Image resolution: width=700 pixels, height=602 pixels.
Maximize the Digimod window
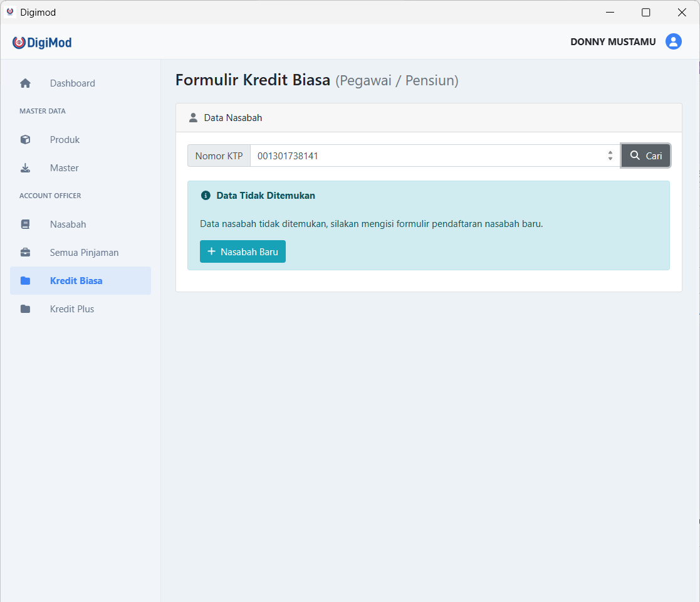coord(645,12)
